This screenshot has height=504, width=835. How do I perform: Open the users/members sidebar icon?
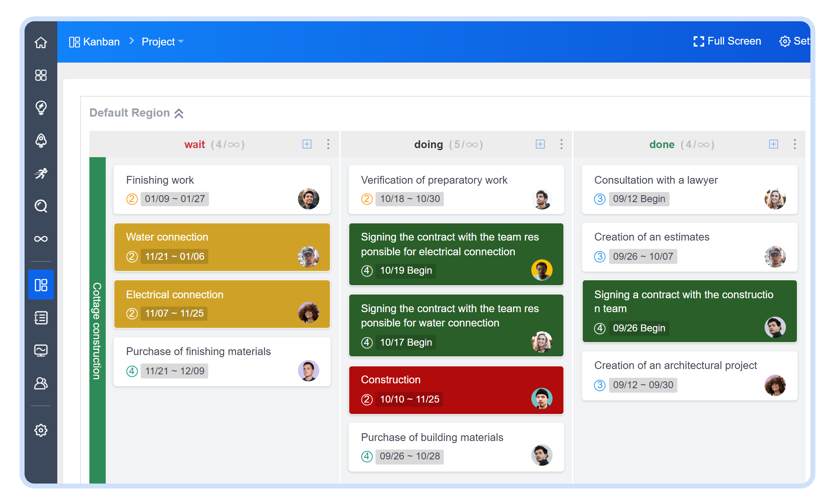coord(41,383)
